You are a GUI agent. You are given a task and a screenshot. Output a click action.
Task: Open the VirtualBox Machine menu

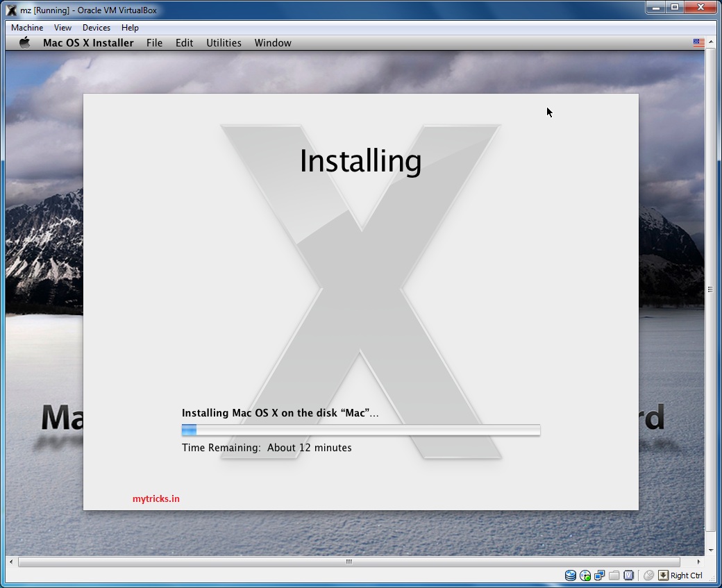coord(27,28)
